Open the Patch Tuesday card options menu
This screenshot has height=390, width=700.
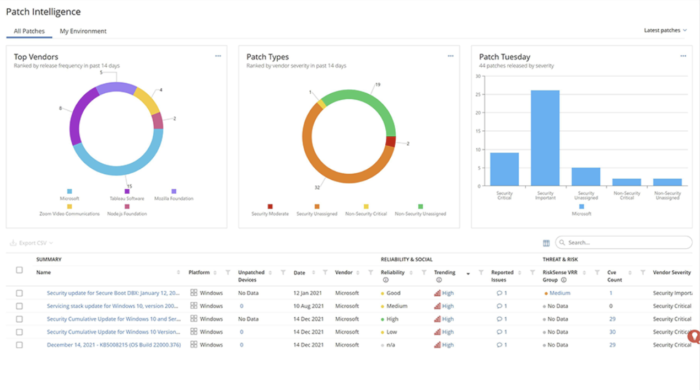pos(683,56)
